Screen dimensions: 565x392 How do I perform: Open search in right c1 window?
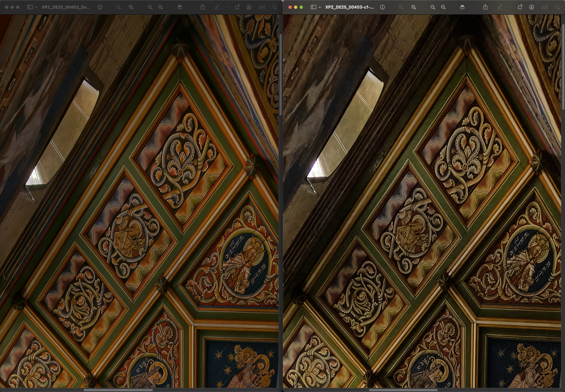point(557,7)
